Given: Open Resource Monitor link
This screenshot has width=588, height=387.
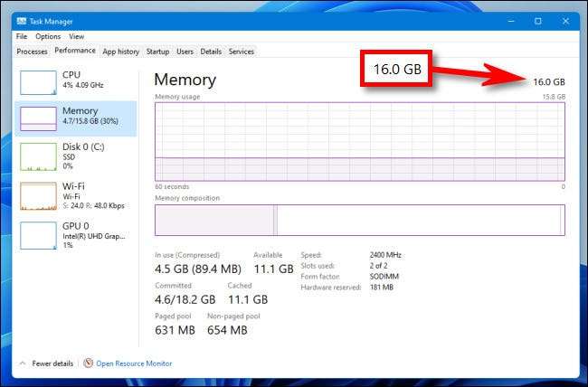Looking at the screenshot, I should [134, 363].
